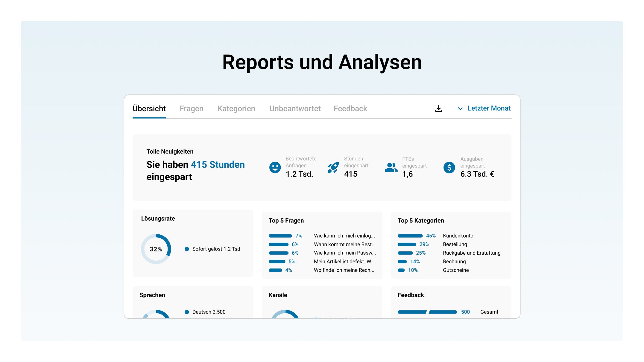Viewport: 644px width, 362px height.
Task: Click the Top 5 Fragen heading
Action: (286, 221)
